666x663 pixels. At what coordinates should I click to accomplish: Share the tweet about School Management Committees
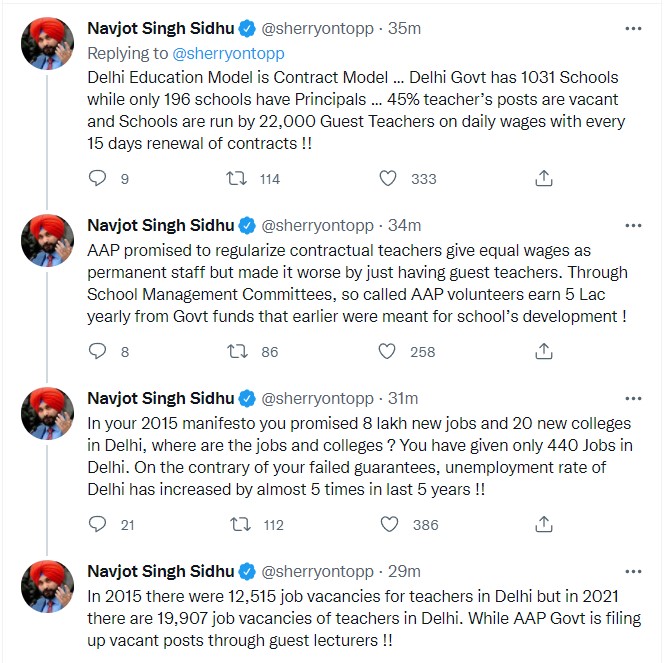(x=544, y=352)
